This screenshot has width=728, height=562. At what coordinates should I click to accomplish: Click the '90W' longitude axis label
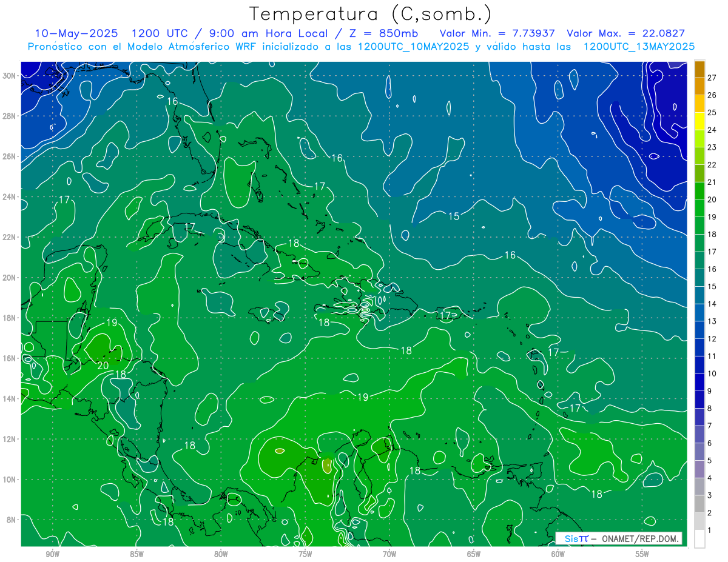tap(53, 554)
